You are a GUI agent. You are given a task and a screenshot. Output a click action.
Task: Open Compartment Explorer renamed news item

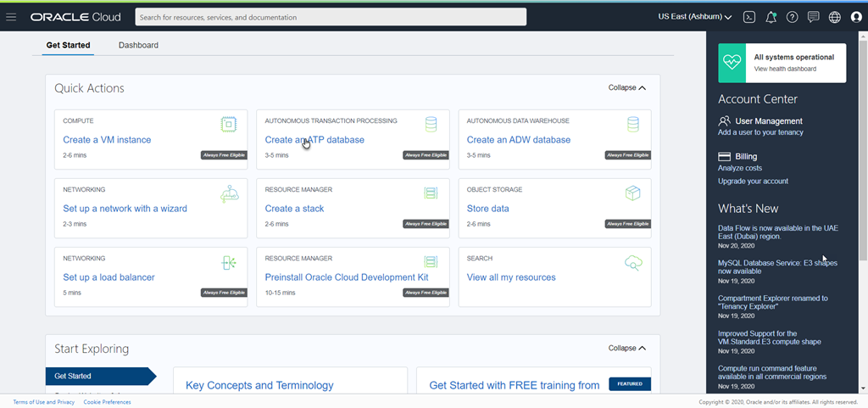[x=773, y=302]
